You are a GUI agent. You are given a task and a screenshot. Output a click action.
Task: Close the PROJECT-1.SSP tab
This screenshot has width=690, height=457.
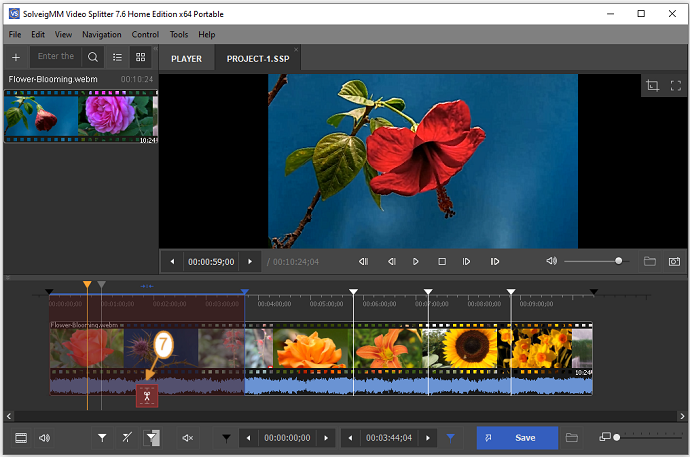pyautogui.click(x=296, y=50)
